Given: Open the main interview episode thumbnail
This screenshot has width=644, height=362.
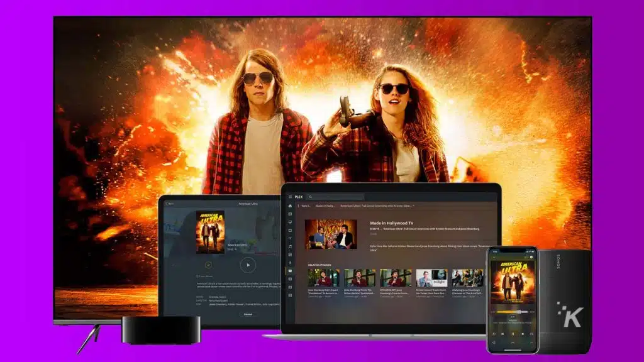Looking at the screenshot, I should coord(331,234).
